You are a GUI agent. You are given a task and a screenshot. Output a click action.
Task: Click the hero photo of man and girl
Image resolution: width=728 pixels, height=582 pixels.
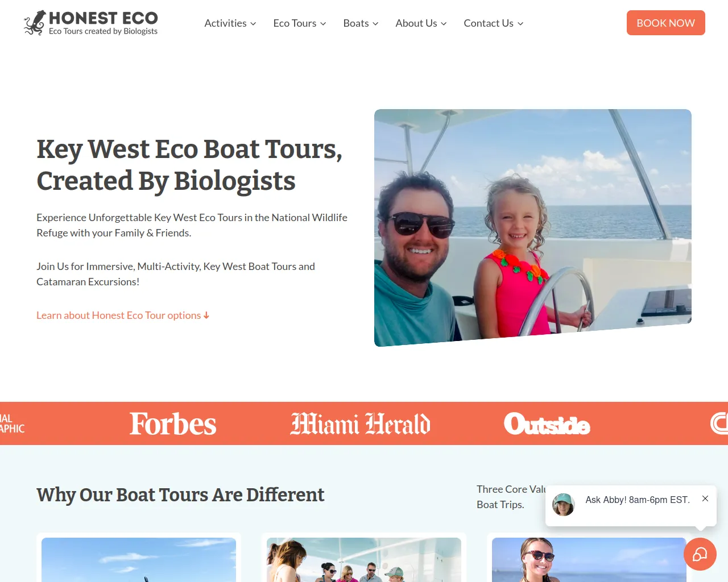(533, 228)
